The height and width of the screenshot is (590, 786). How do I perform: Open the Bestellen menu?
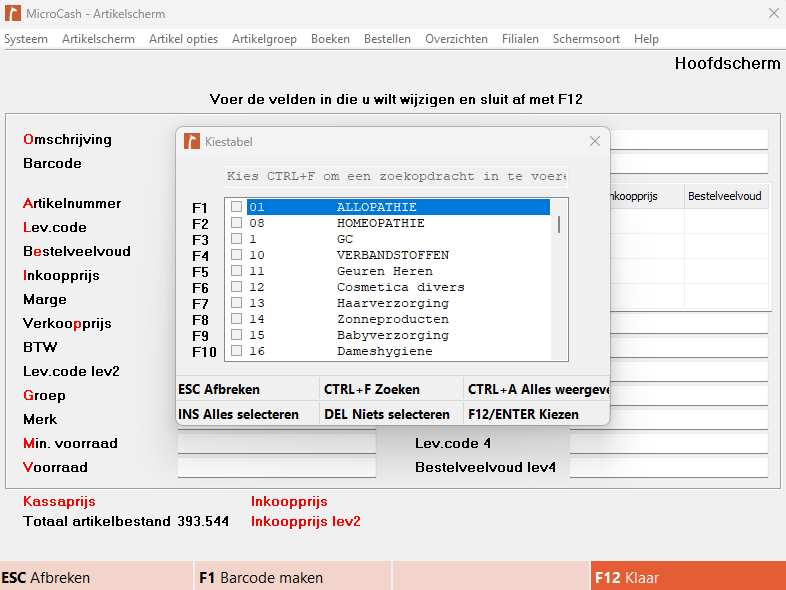[387, 39]
